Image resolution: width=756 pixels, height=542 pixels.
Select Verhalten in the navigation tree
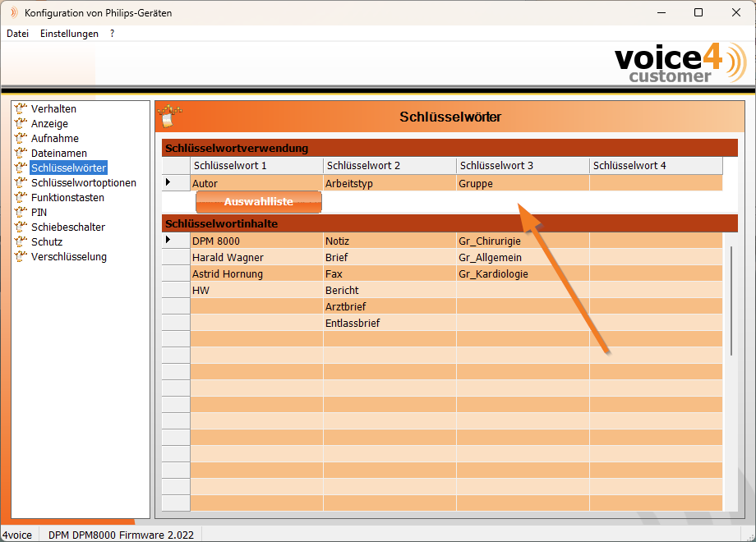53,109
